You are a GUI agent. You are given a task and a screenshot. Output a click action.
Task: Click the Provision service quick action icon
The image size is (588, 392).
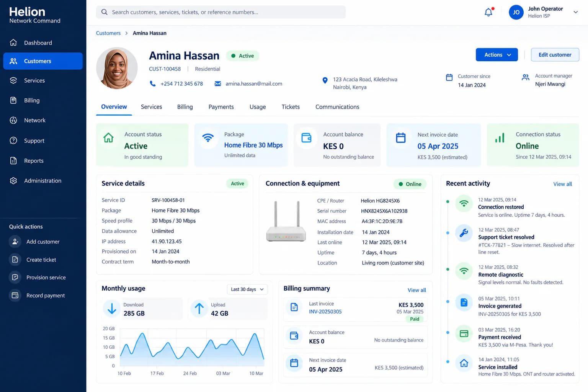click(15, 277)
